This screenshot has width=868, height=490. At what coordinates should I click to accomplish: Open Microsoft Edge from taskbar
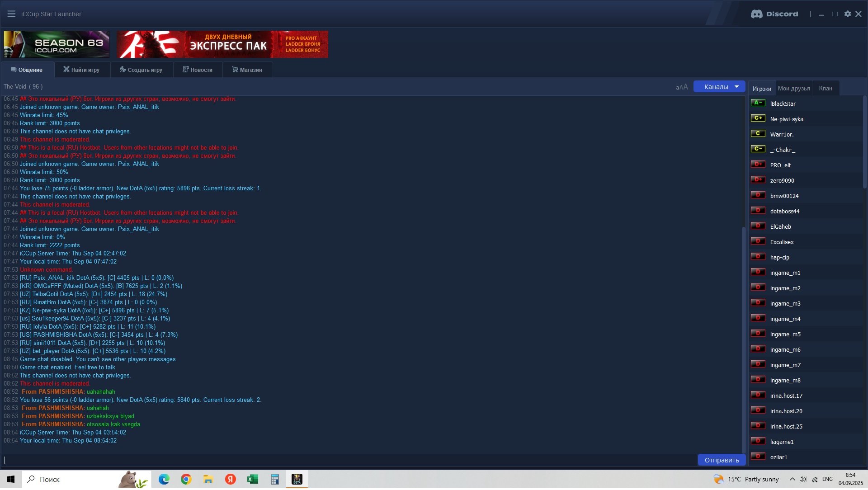(x=164, y=479)
